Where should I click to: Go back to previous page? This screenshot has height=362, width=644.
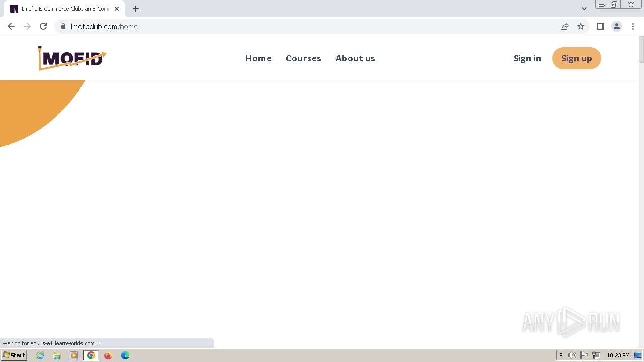click(x=11, y=26)
